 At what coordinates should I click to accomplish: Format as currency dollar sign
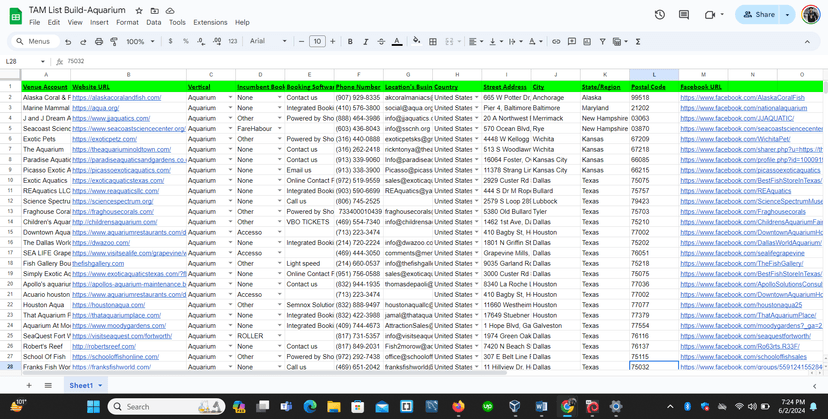pos(170,41)
